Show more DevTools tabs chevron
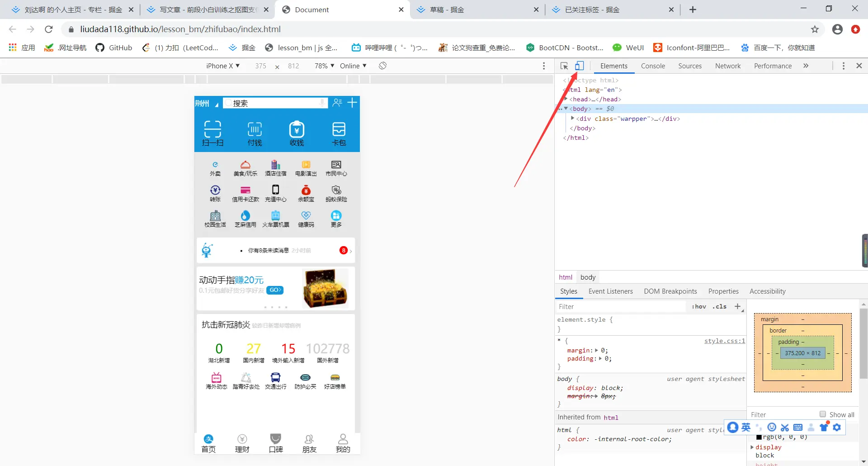This screenshot has width=868, height=466. 806,66
